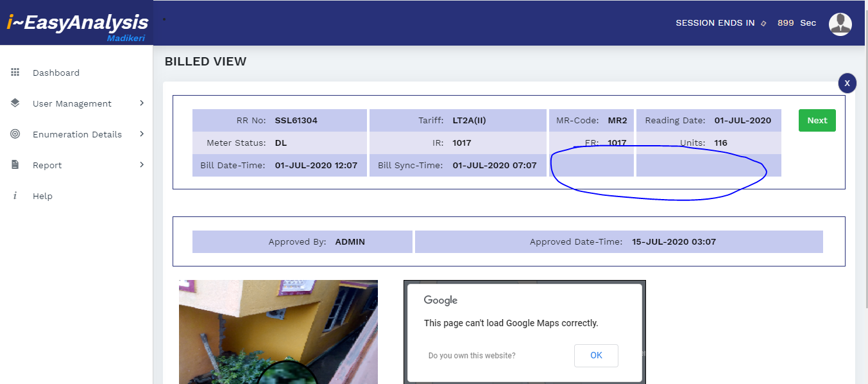This screenshot has height=384, width=868.
Task: Click the session timer diamond icon
Action: pos(763,23)
